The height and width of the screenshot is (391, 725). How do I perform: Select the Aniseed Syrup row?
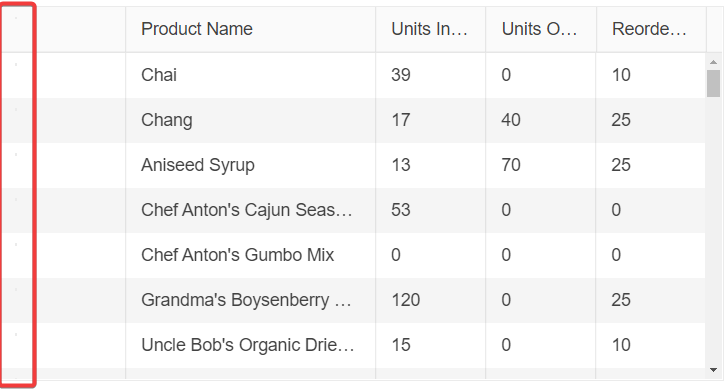coord(354,165)
